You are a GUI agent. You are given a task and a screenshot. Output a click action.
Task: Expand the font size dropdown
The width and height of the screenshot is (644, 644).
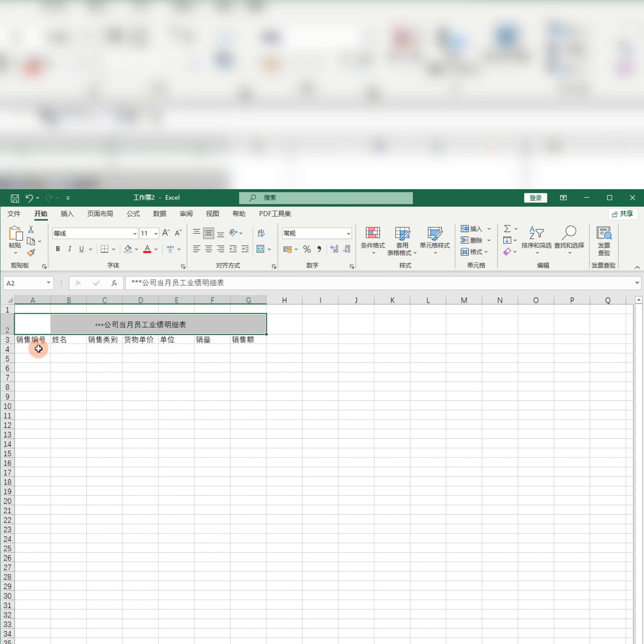point(156,233)
